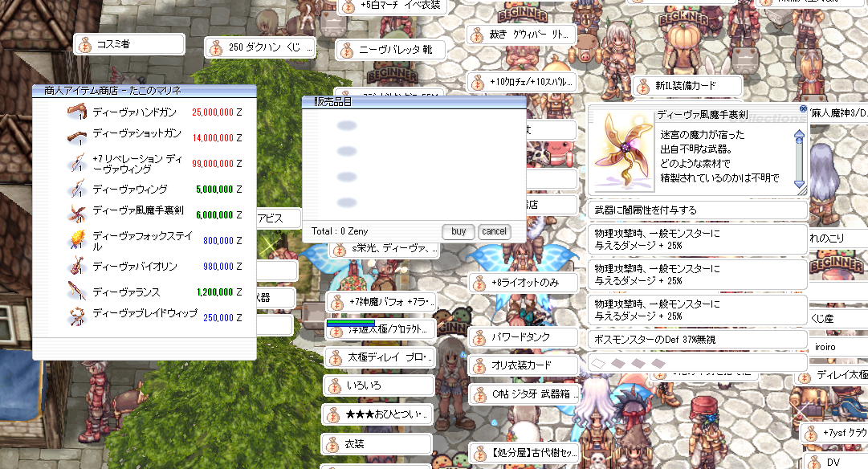
Task: Choose the ディーヴァバイオリン instrument icon
Action: [78, 266]
